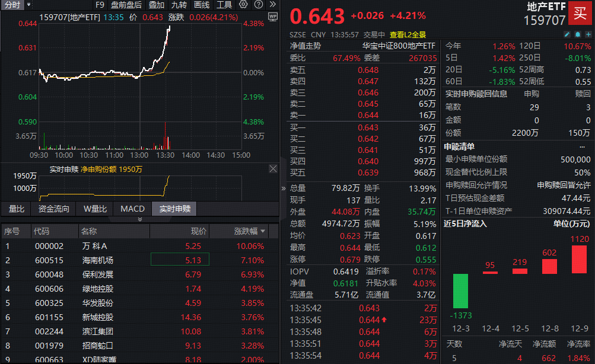Screen dimensions: 595x364
Task: Open the 画线 drawing tool
Action: point(202,5)
